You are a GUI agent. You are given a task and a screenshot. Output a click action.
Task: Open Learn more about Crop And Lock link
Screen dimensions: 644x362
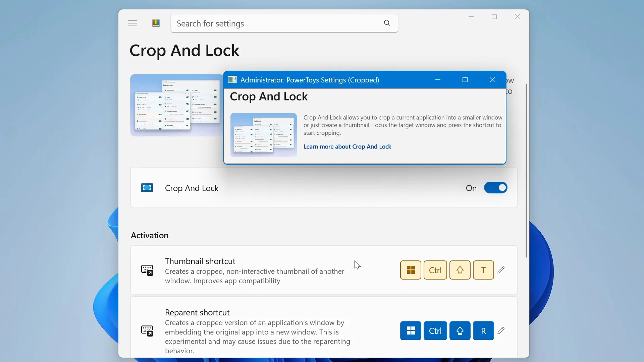point(347,146)
